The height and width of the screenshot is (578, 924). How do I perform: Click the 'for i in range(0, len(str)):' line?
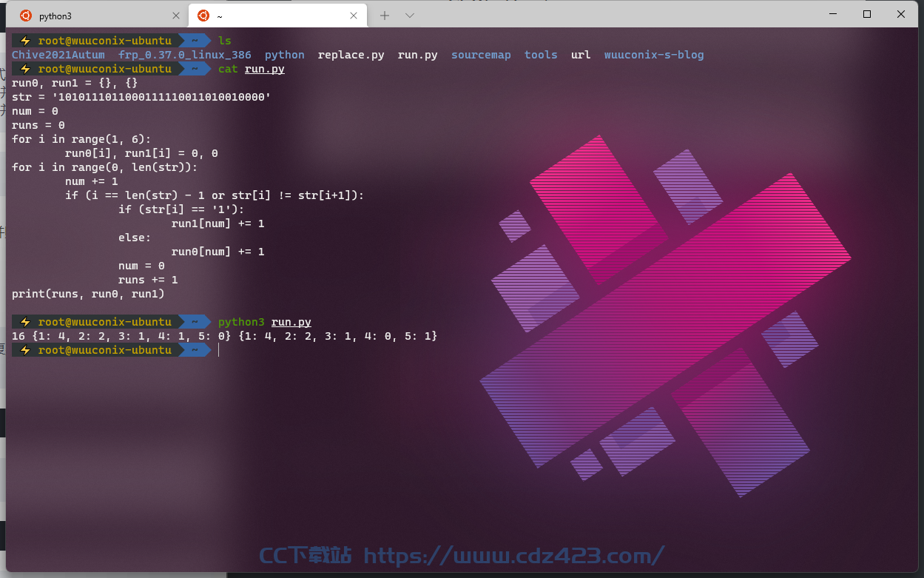pyautogui.click(x=105, y=167)
